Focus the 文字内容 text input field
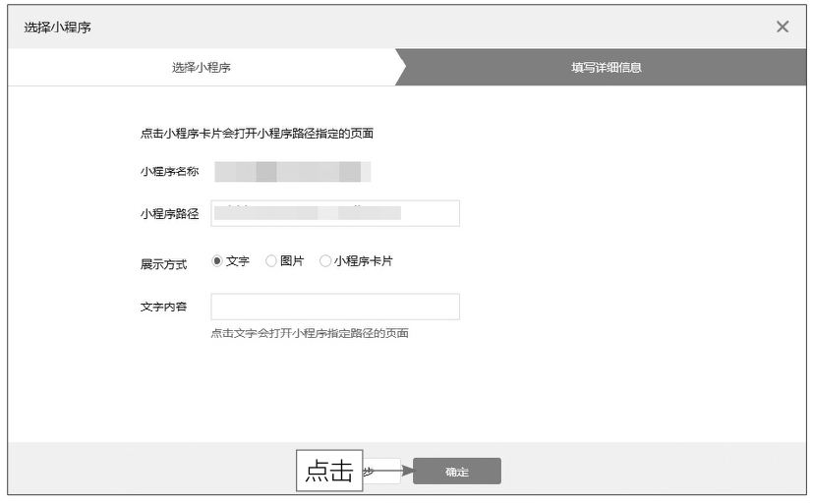This screenshot has width=813, height=504. click(x=335, y=307)
